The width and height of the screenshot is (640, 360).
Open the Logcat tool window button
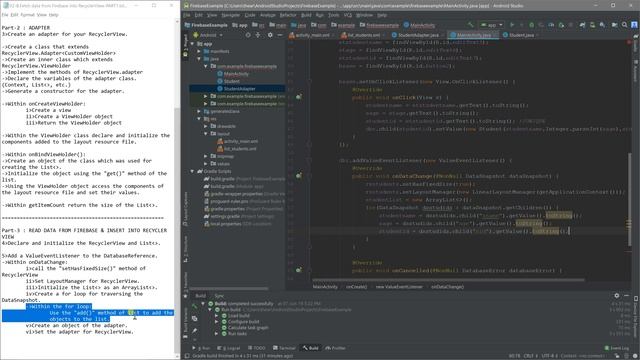pos(229,348)
